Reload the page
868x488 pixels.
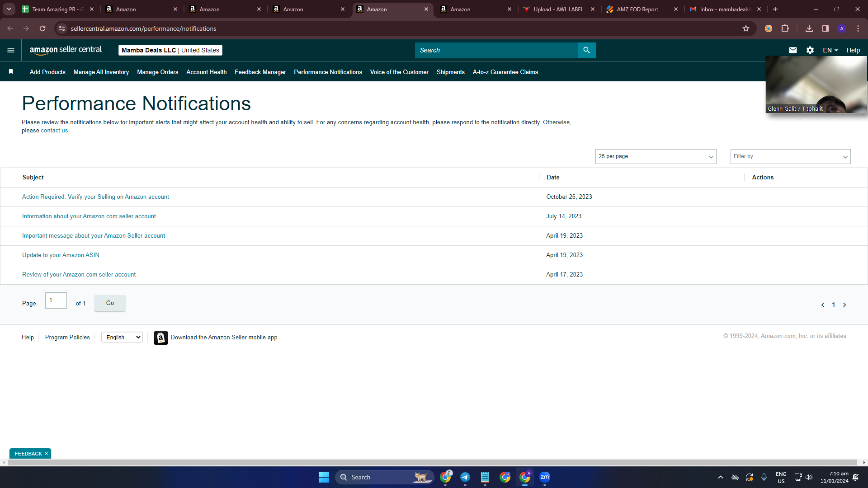click(x=42, y=28)
